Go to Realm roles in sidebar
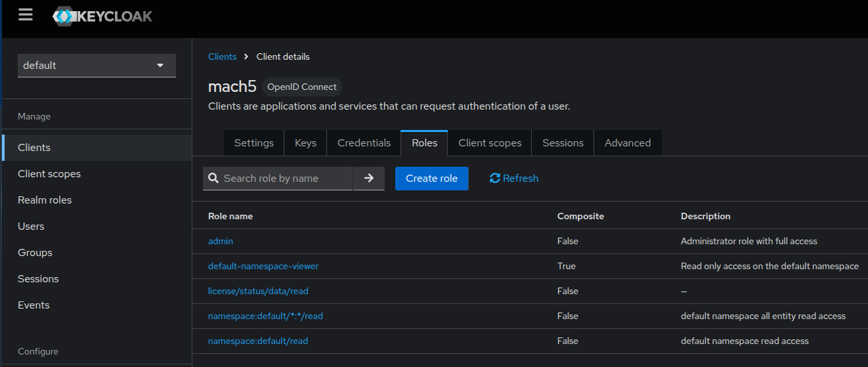The width and height of the screenshot is (868, 367). pos(45,200)
